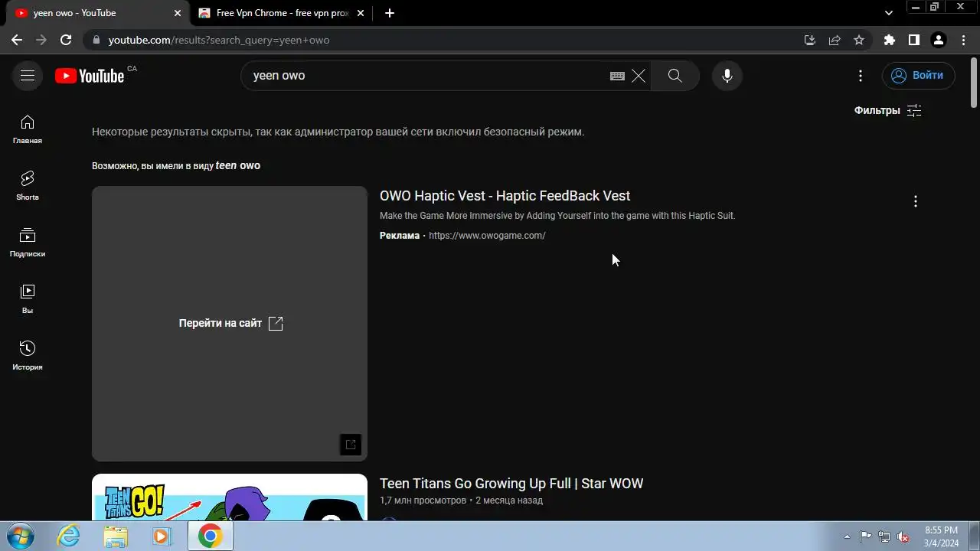Screen dimensions: 980x551
Task: Open Chrome's three-dot menu
Action: (963, 40)
